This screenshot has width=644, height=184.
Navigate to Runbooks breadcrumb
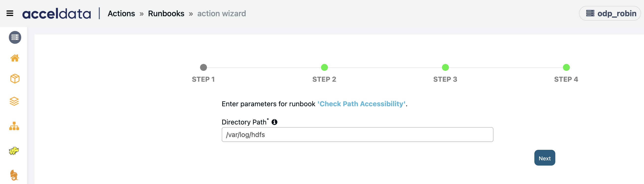point(166,14)
